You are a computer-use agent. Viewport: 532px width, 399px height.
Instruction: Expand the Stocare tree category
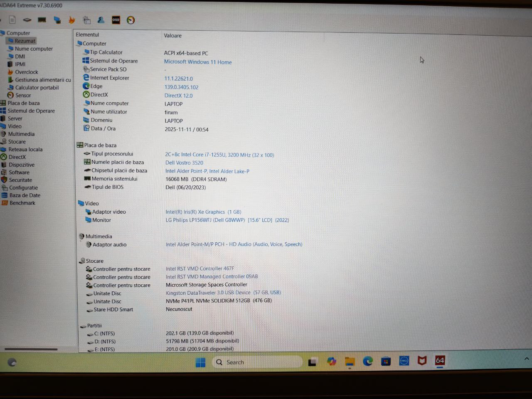(17, 142)
